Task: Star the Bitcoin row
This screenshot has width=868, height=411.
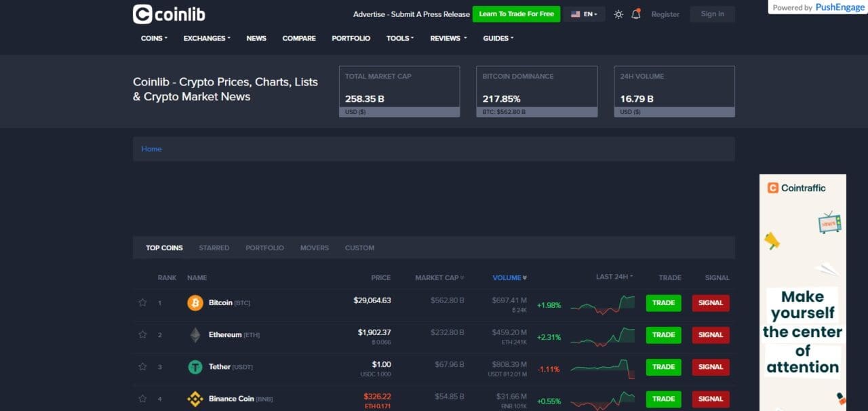Action: pyautogui.click(x=142, y=302)
